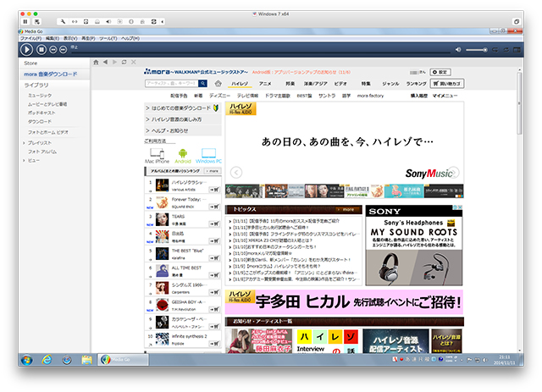Open the 編集(E) menu
Screen dimensions: 542x392
pos(53,38)
